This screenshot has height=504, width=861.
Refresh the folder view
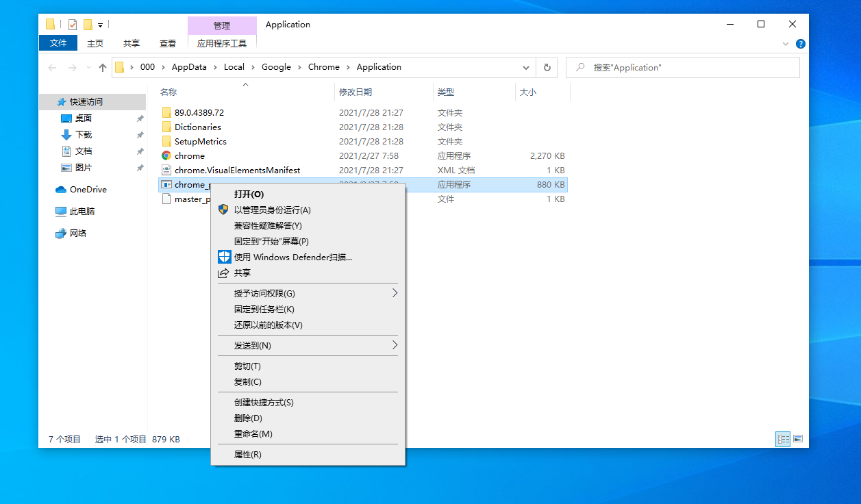coord(547,67)
